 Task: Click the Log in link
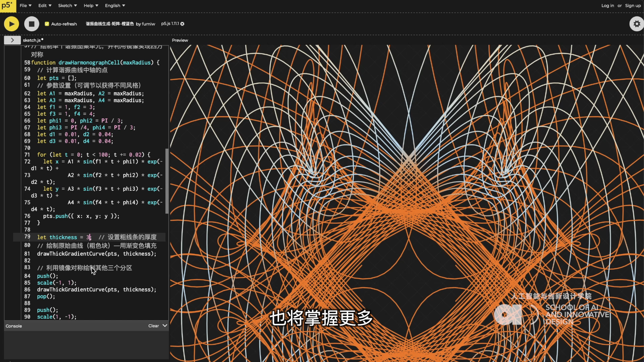click(x=607, y=6)
